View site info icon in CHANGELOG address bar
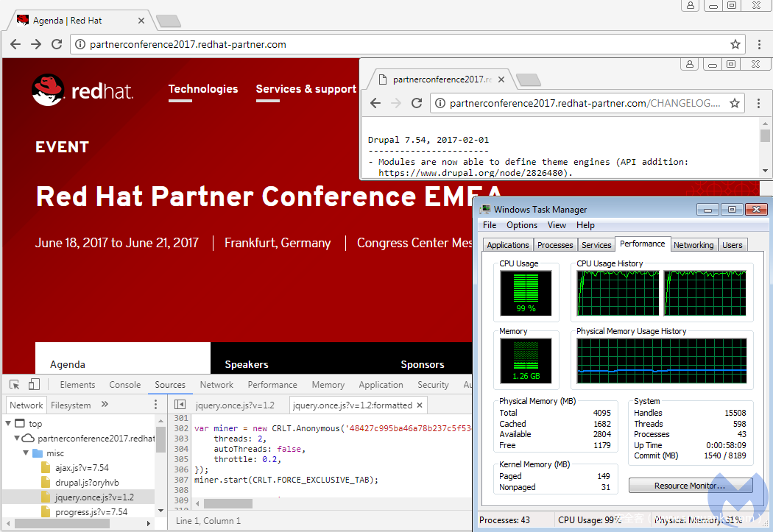Screen dimensions: 773x532 click(x=441, y=103)
